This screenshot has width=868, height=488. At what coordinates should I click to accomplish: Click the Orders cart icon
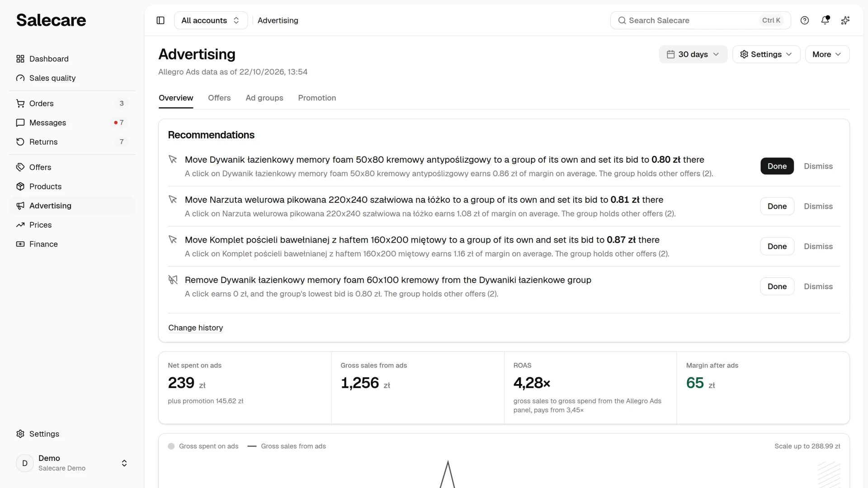click(20, 103)
